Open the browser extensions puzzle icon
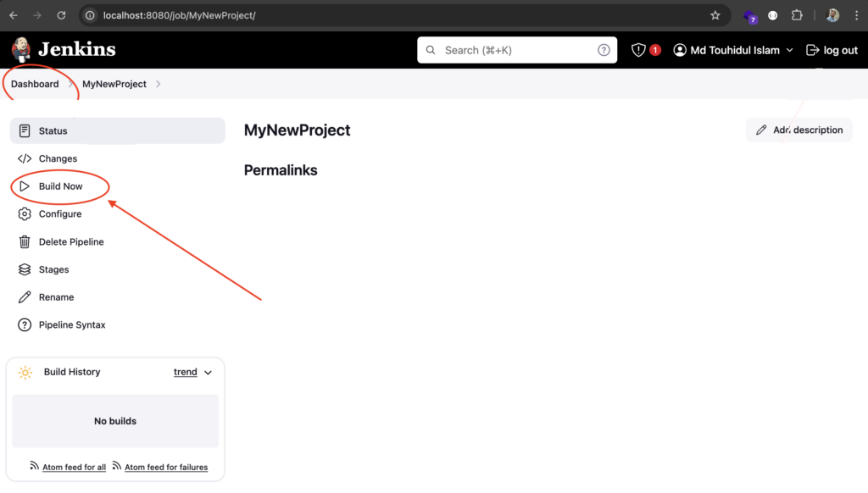The image size is (868, 493). coord(797,15)
